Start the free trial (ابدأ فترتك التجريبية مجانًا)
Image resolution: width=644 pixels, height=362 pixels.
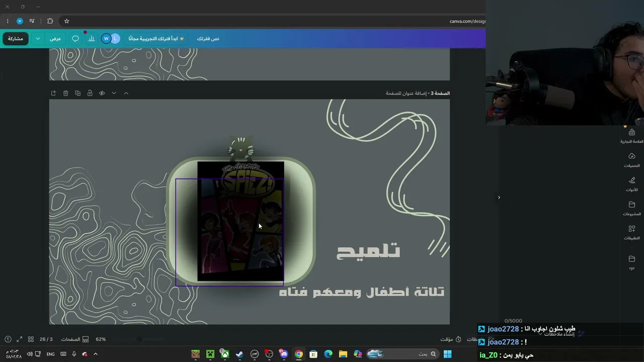point(156,39)
